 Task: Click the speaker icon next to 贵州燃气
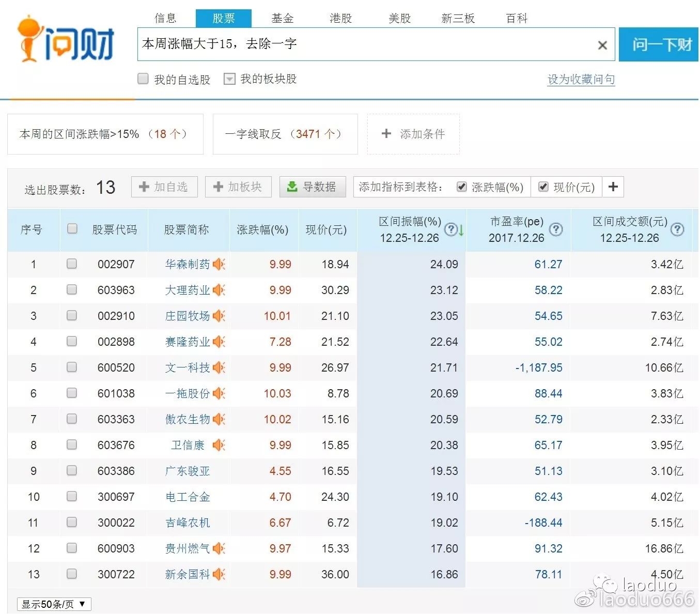coord(219,548)
